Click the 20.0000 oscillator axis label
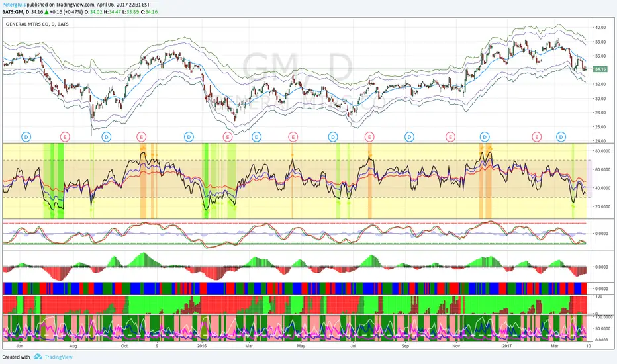Screen dimensions: 617x364 tap(602, 206)
